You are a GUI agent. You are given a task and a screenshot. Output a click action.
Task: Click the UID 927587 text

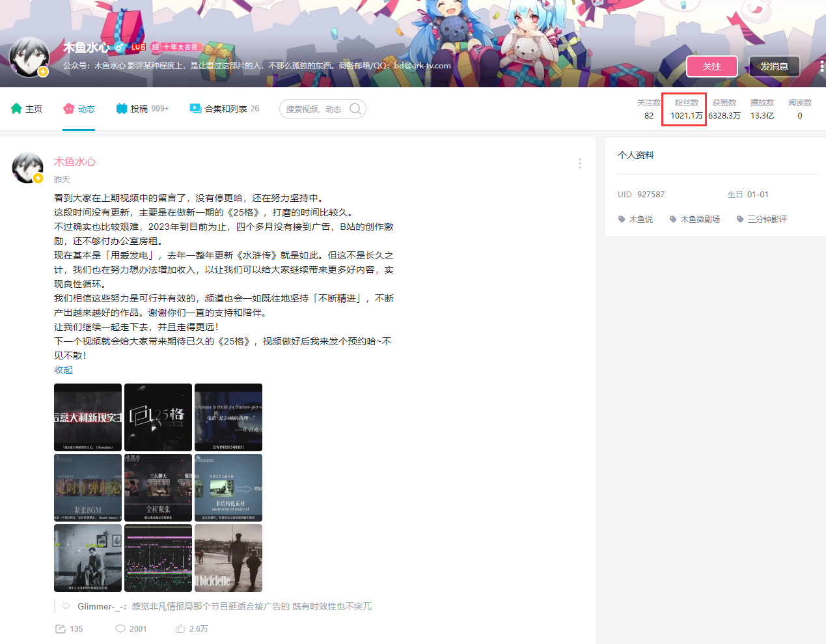(x=641, y=195)
